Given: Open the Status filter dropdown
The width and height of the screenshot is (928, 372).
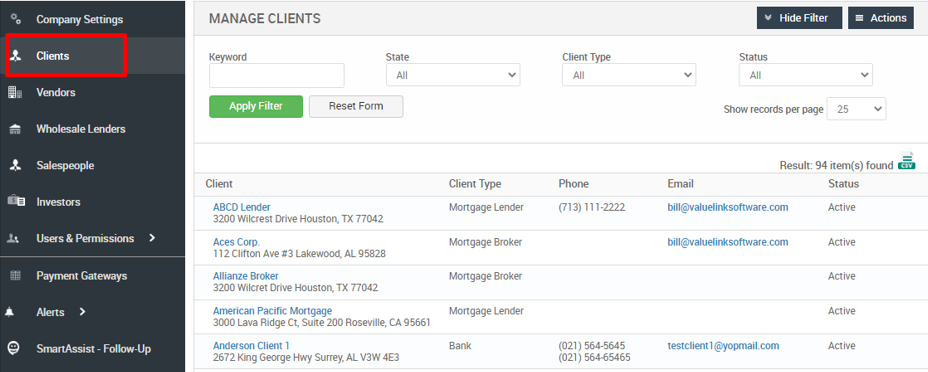Looking at the screenshot, I should [x=805, y=75].
